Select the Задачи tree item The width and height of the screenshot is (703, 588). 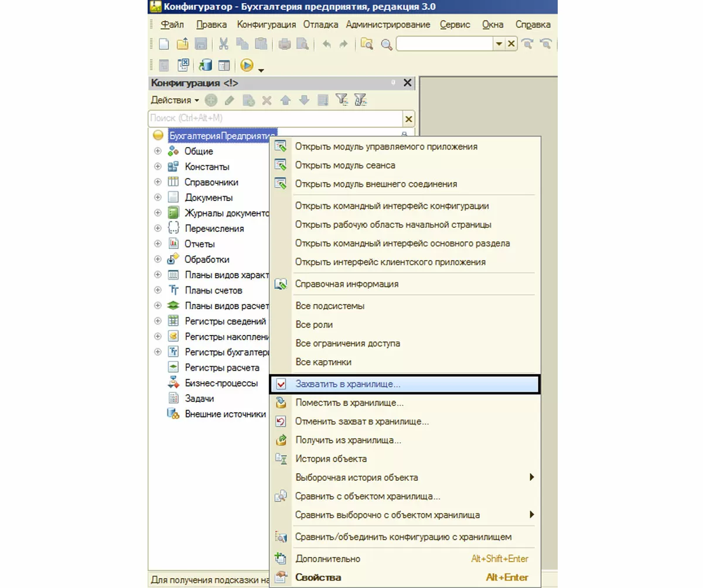199,398
